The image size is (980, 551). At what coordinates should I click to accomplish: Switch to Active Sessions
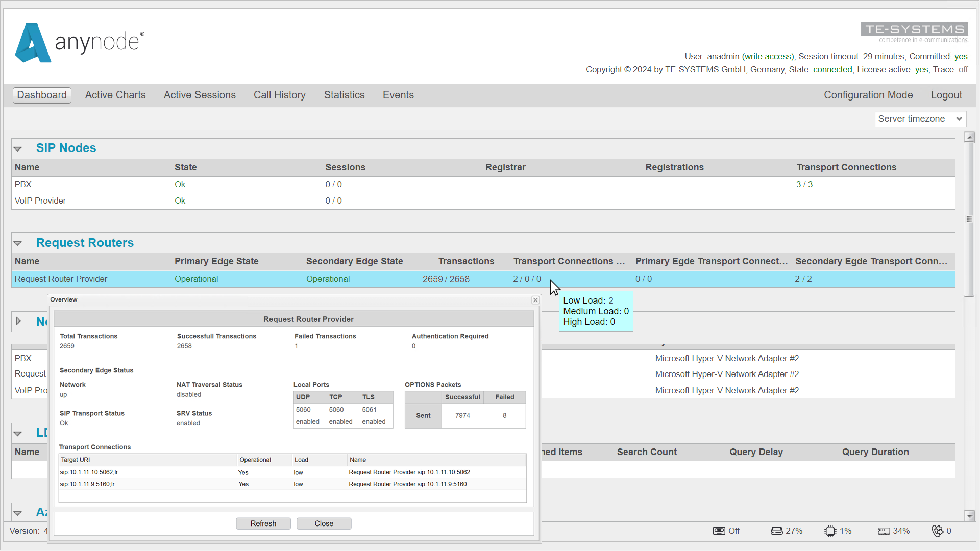(200, 95)
